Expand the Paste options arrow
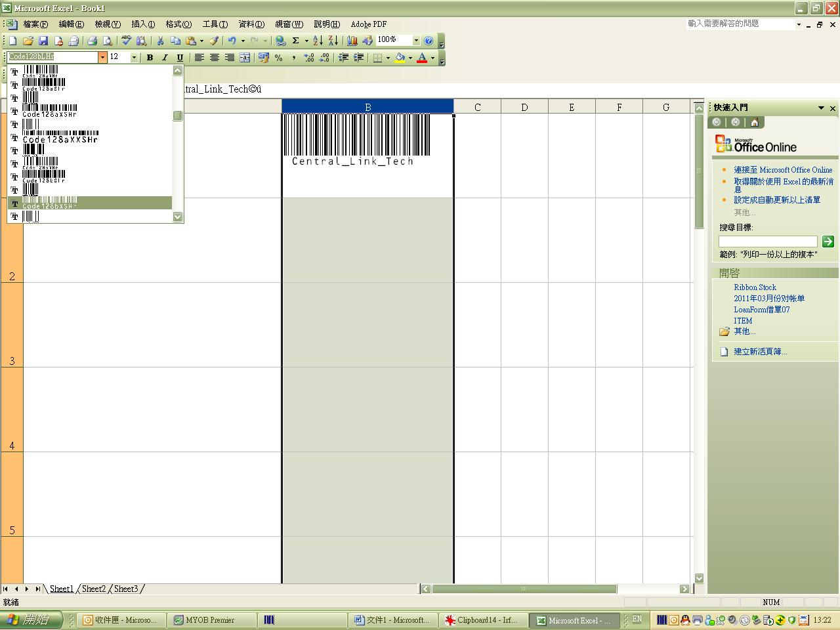The image size is (840, 630). click(201, 41)
